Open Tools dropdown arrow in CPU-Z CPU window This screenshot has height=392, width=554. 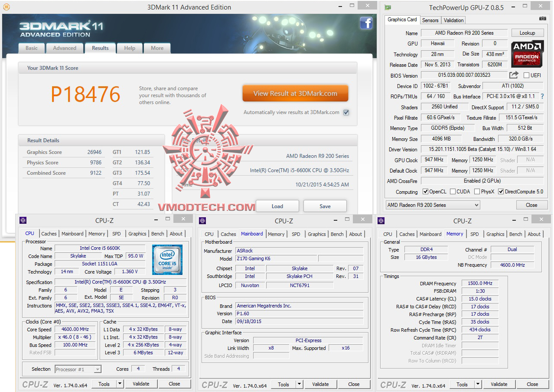[x=119, y=384]
